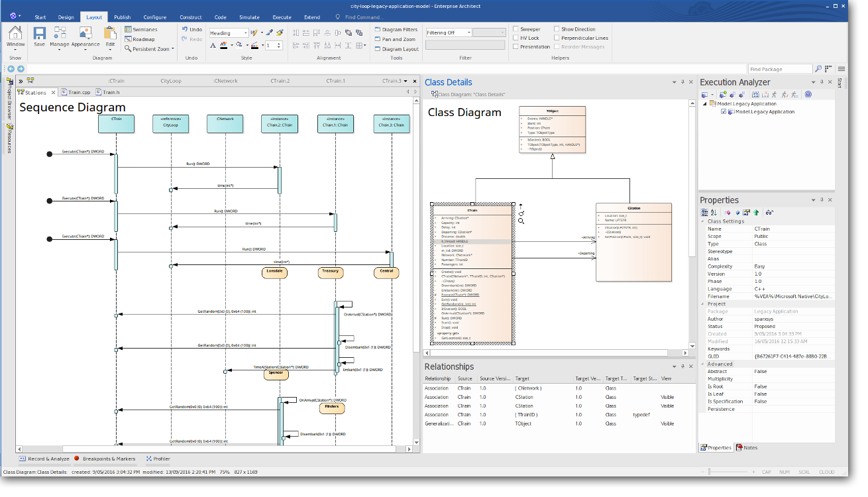This screenshot has width=868, height=497.
Task: Select the Pan and Zoom tool
Action: point(394,39)
